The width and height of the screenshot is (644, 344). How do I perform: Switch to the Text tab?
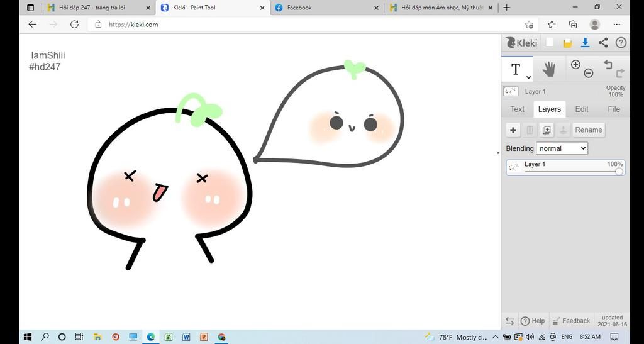click(517, 109)
